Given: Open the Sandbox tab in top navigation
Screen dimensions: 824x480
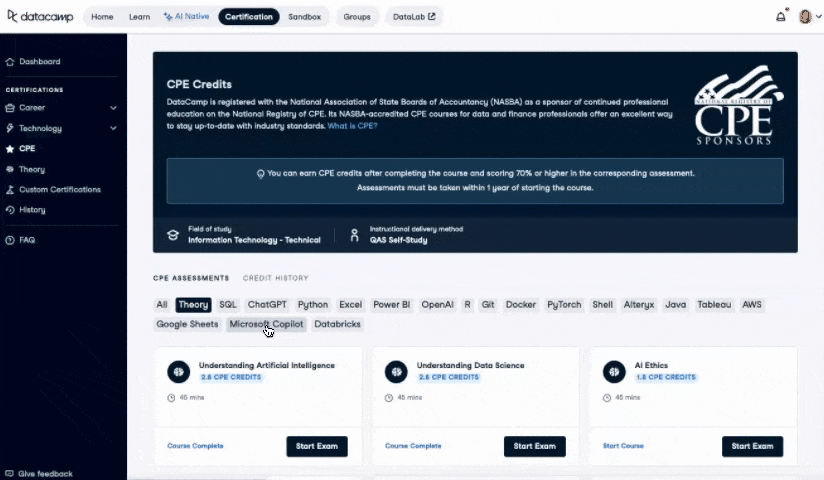Looking at the screenshot, I should click(305, 17).
